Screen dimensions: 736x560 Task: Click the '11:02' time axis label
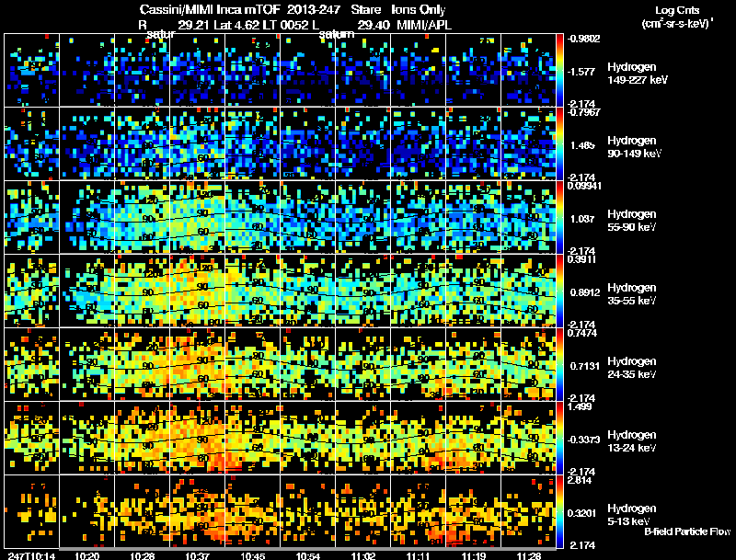click(x=363, y=555)
